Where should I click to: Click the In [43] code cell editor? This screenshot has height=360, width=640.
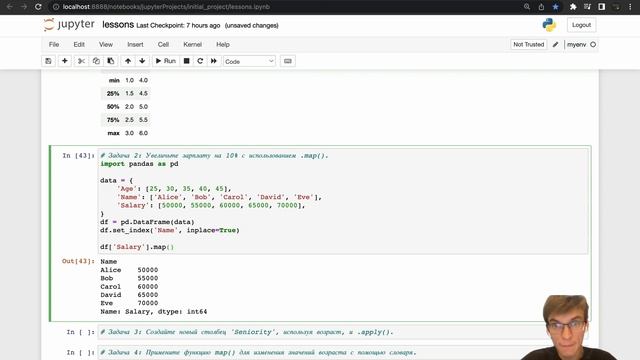343,201
